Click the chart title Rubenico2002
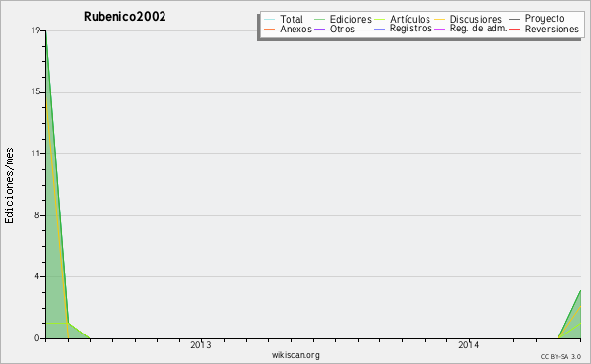Screen dimensions: 591x364 pos(125,17)
